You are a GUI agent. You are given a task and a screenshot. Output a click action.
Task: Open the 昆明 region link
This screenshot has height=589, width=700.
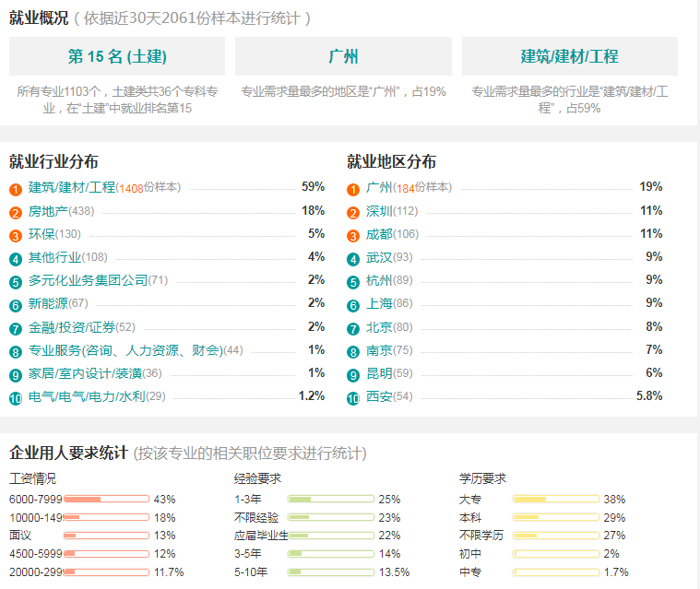point(379,373)
